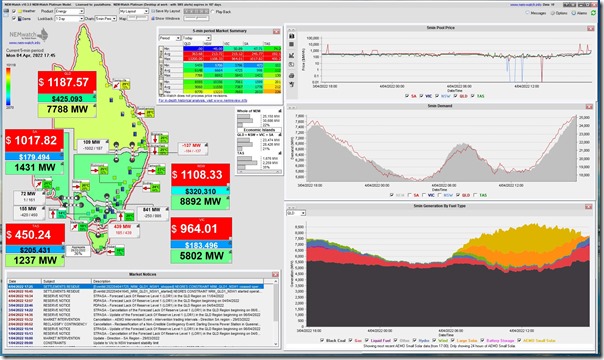Close the 5min Demand chart panel

pos(589,106)
